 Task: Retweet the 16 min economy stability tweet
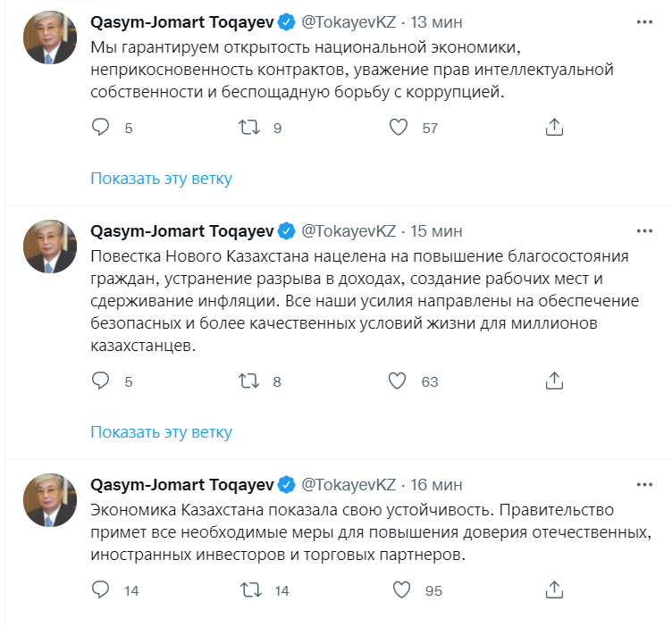point(251,589)
